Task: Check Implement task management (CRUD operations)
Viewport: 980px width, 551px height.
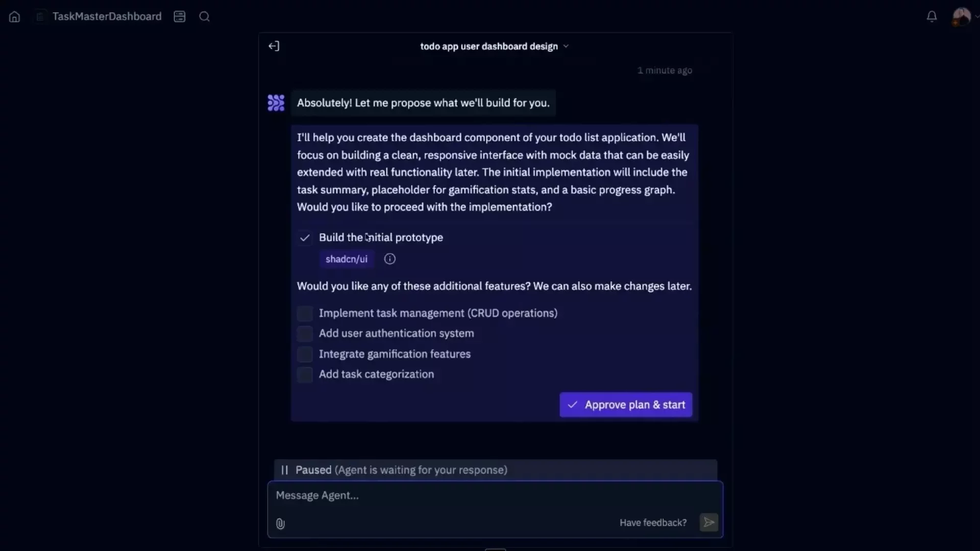Action: pyautogui.click(x=305, y=313)
